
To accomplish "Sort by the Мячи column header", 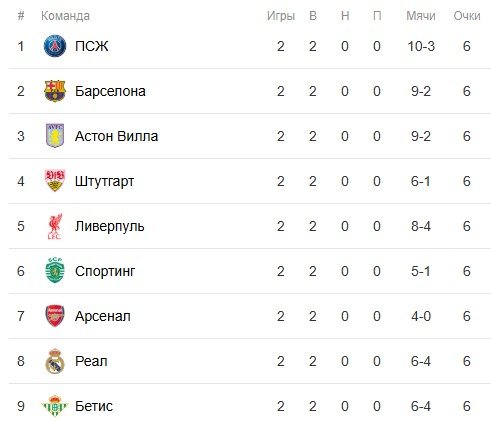I will (x=421, y=16).
